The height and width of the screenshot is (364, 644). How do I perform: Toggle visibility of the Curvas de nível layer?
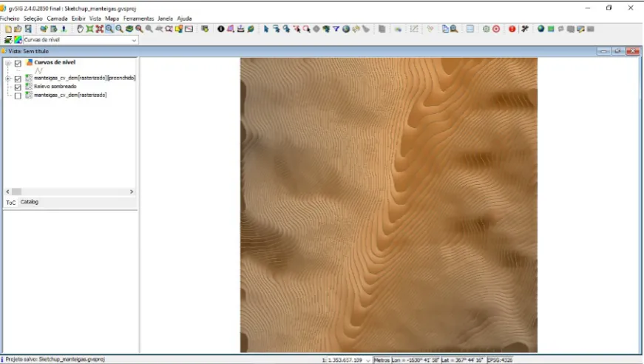[x=18, y=64]
